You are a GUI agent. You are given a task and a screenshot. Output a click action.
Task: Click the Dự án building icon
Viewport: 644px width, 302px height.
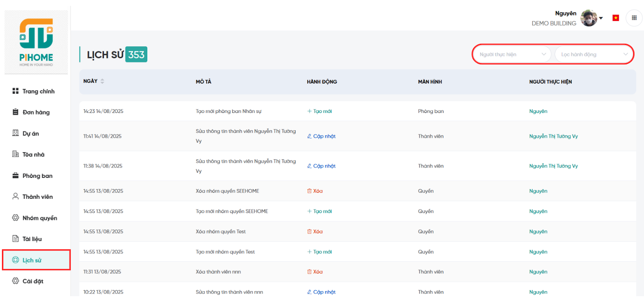click(15, 133)
